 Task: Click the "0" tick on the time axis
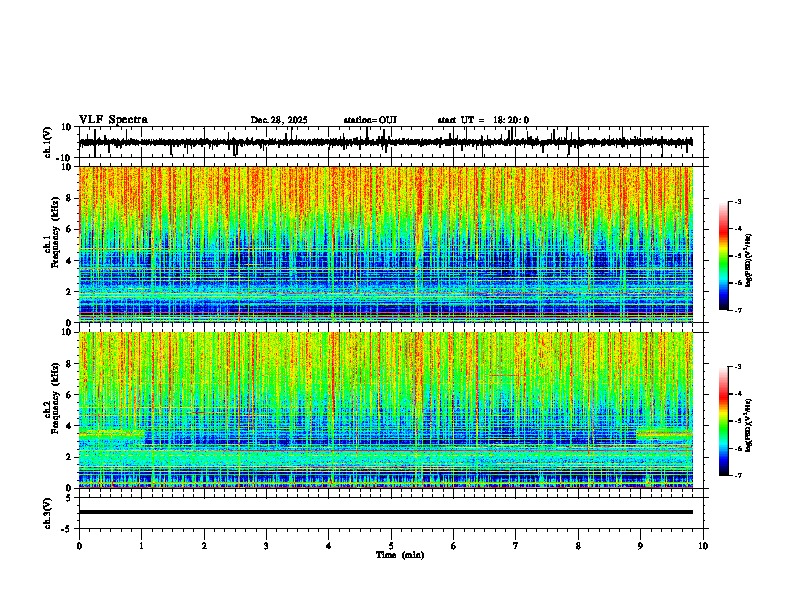pyautogui.click(x=79, y=546)
